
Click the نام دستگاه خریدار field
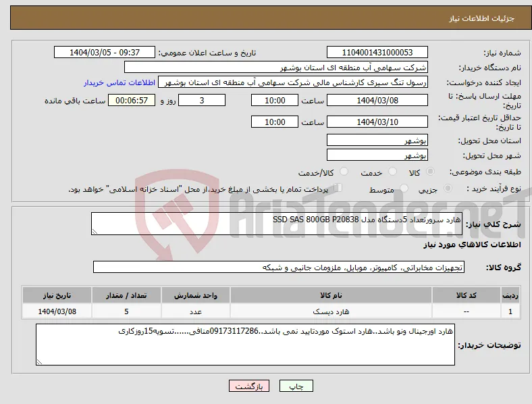(x=276, y=67)
